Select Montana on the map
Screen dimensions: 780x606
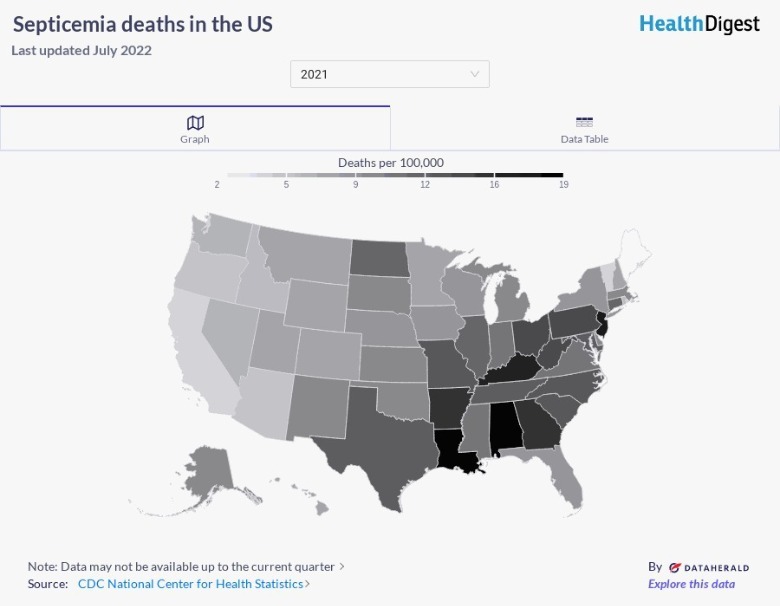(300, 258)
